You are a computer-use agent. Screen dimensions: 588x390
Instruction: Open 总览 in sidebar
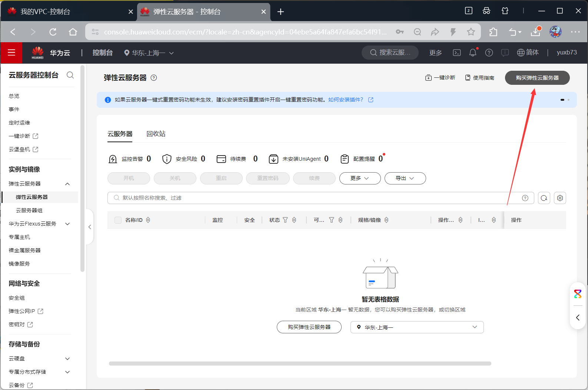click(x=14, y=96)
